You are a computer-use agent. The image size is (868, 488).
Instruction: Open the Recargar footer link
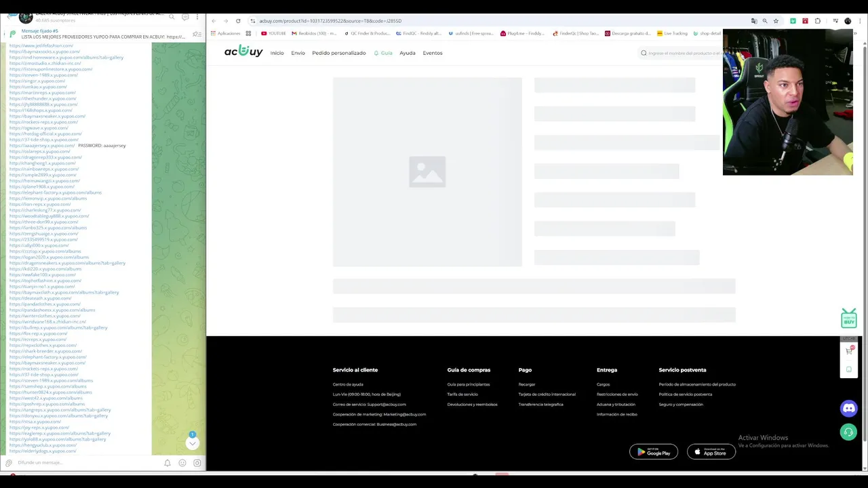coord(527,384)
